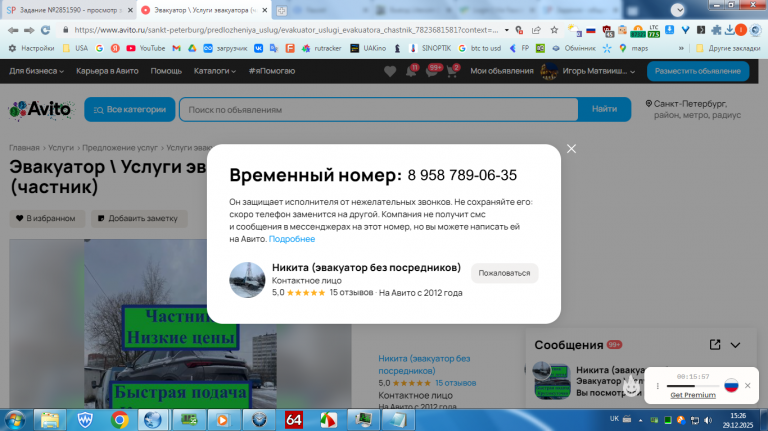Click the widget progress bar
768x431 pixels.
(693, 386)
